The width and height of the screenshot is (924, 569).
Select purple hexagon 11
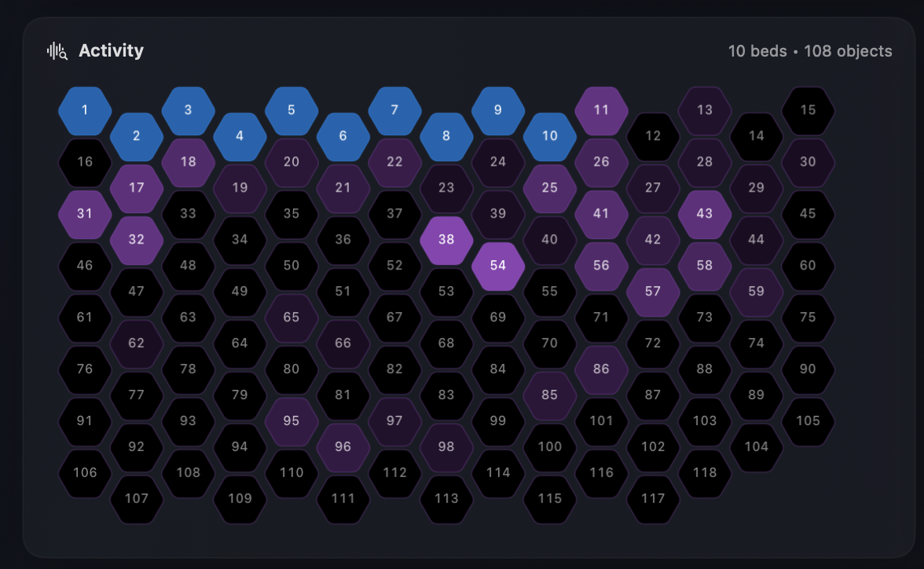click(602, 110)
